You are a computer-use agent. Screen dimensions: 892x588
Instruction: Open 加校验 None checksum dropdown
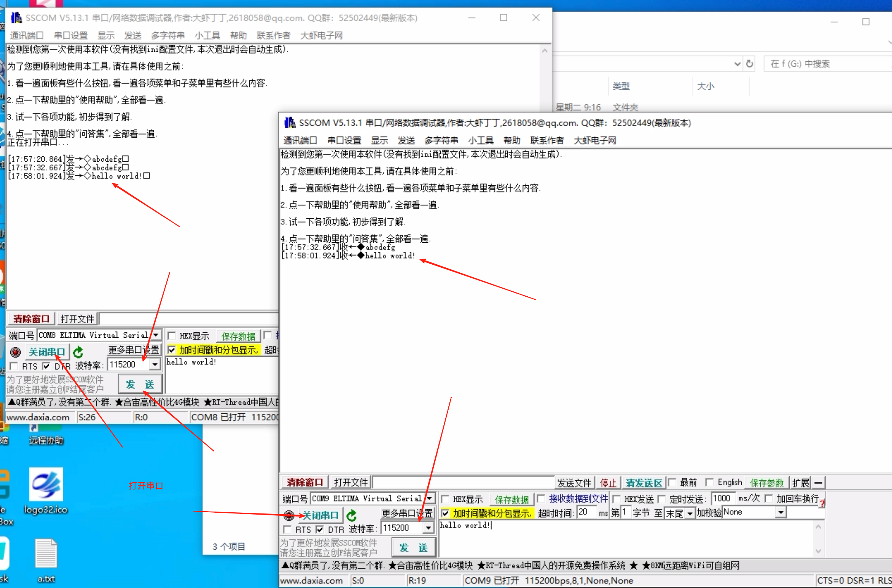[780, 512]
